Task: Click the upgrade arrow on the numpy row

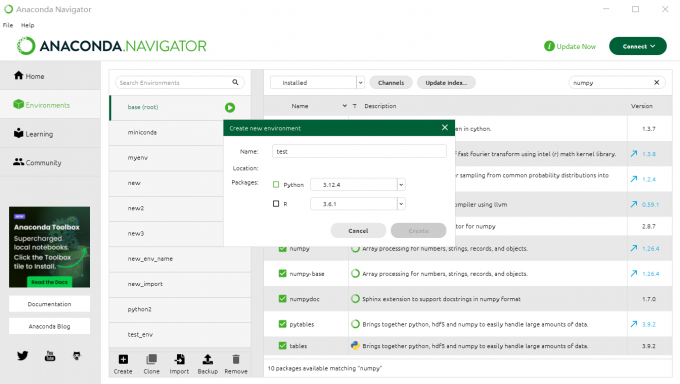Action: [x=634, y=248]
